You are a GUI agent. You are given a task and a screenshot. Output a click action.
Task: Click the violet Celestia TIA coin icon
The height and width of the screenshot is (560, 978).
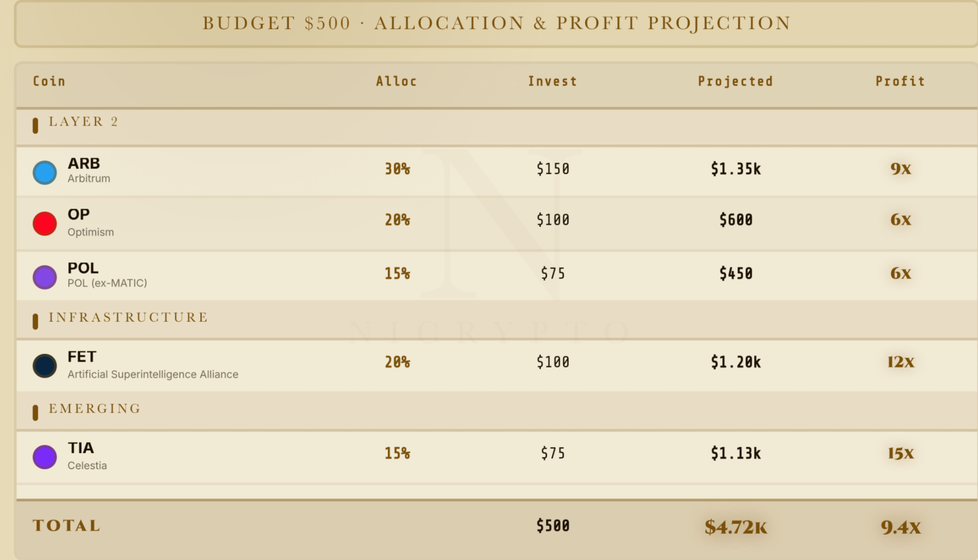click(x=44, y=457)
